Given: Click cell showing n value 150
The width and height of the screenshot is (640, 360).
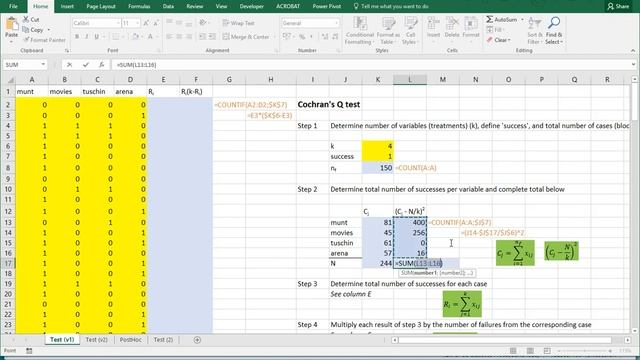Looking at the screenshot, I should coord(378,168).
